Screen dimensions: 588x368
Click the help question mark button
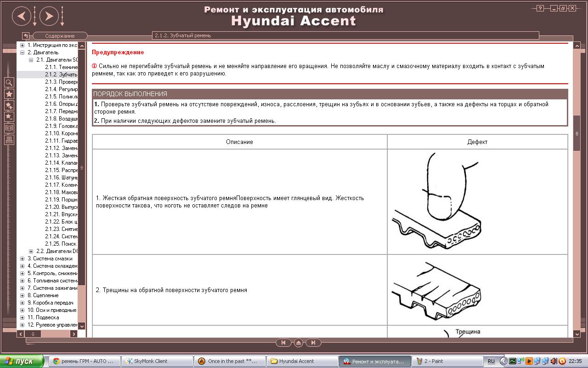pyautogui.click(x=540, y=8)
